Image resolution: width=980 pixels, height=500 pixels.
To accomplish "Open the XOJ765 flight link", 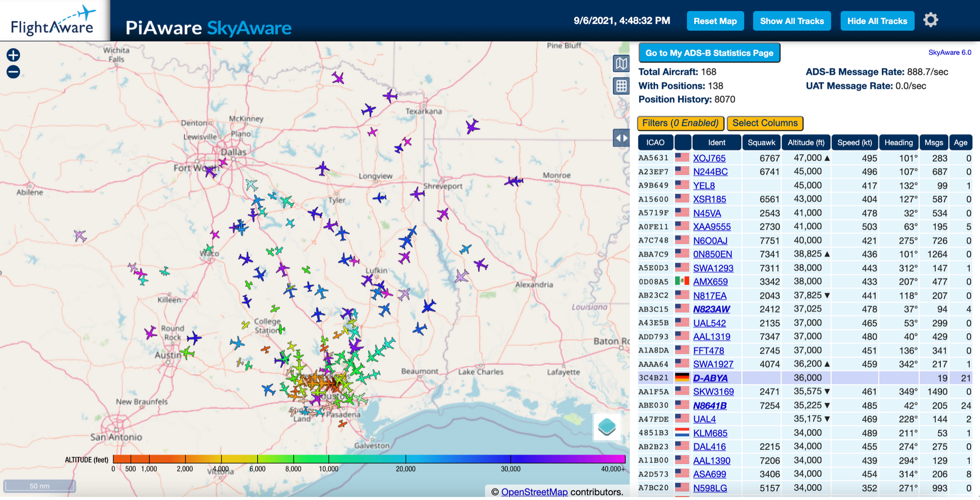I will [x=709, y=158].
